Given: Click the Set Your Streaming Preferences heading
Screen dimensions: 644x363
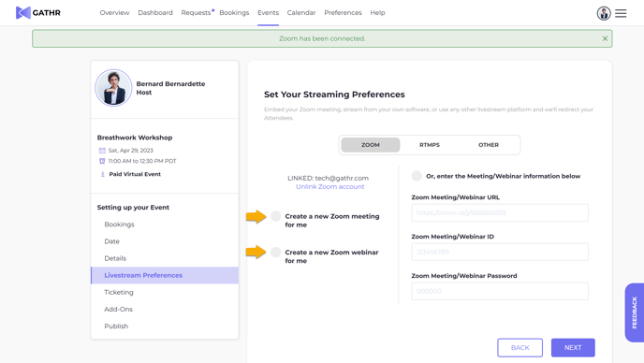Looking at the screenshot, I should click(334, 94).
